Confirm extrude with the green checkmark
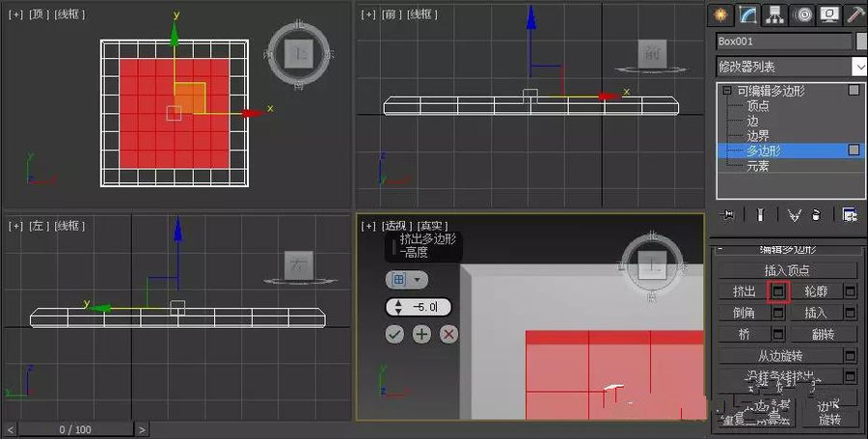The height and width of the screenshot is (439, 868). click(394, 335)
